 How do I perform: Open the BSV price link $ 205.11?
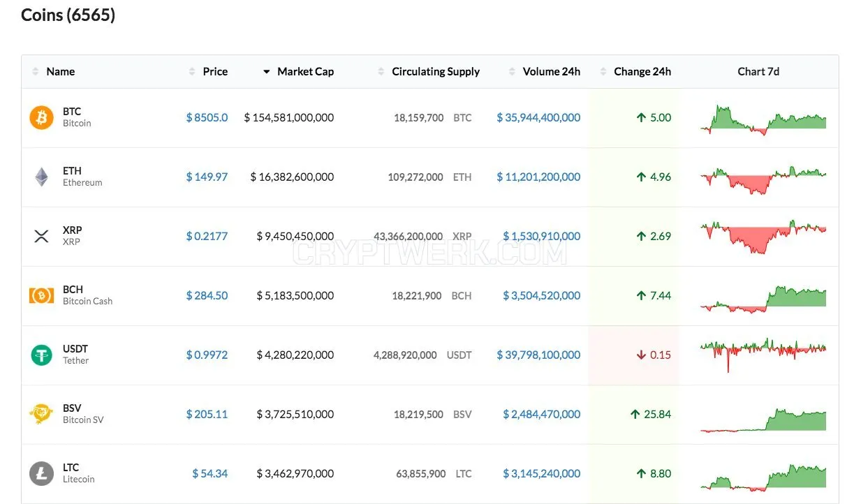coord(207,414)
